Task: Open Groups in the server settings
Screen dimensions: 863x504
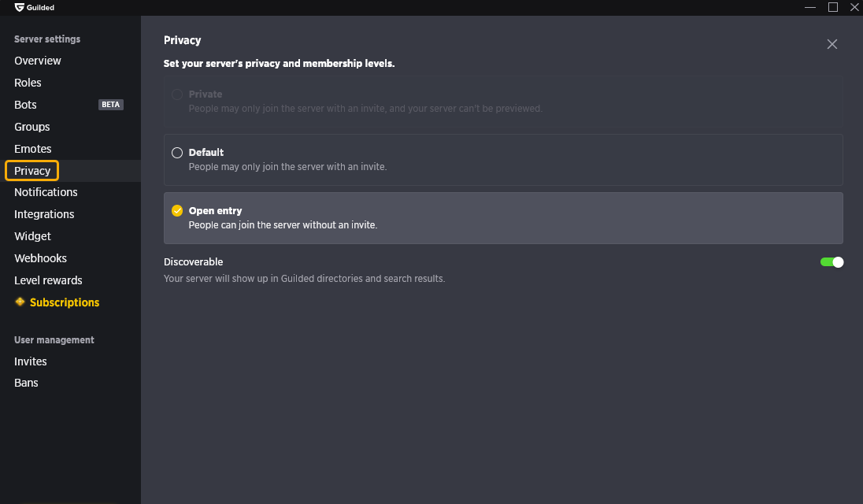Action: [32, 127]
